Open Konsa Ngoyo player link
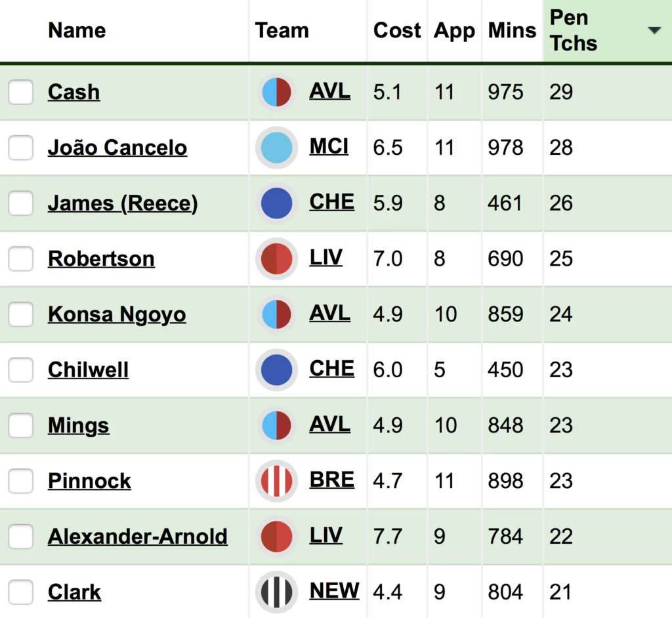Screen dimensions: 672x618 point(117,314)
